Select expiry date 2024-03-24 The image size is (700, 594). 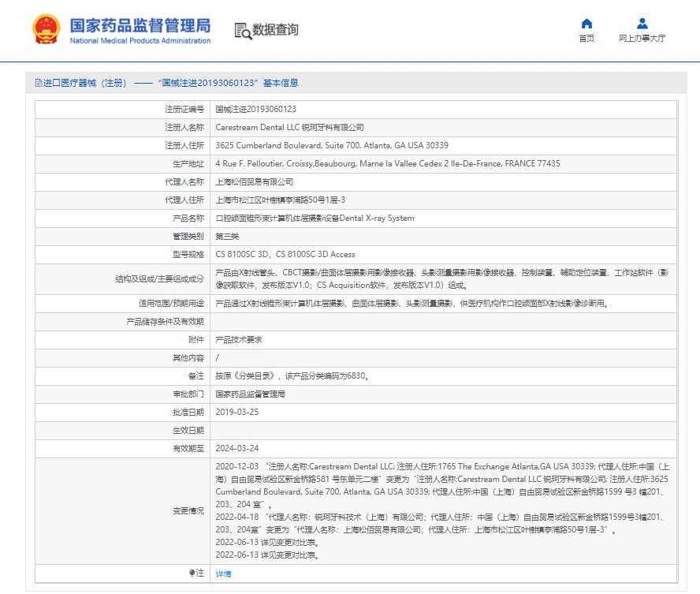point(237,448)
